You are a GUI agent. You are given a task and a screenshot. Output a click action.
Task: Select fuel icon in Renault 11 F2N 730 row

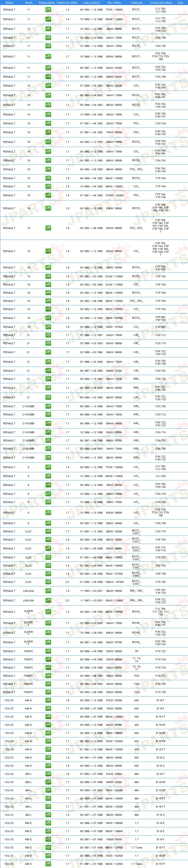point(48,46)
